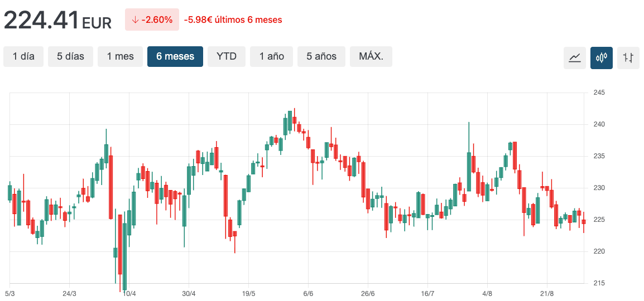Click the 10/4 date axis label
The height and width of the screenshot is (301, 644).
click(x=129, y=293)
